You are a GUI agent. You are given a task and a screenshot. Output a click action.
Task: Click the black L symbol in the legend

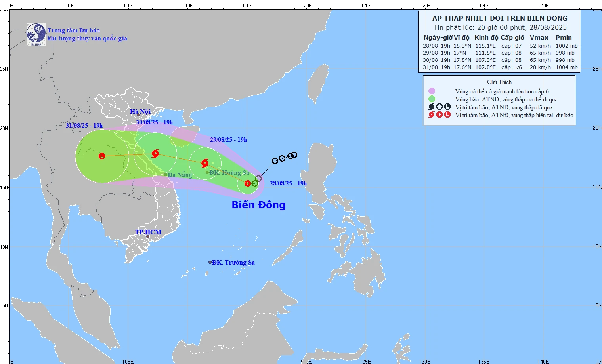(x=447, y=107)
